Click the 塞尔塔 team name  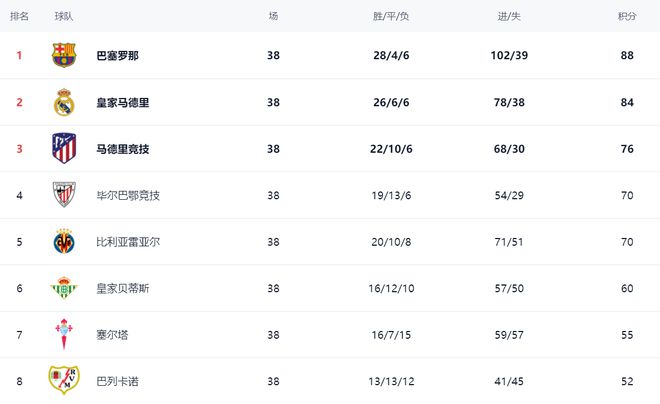pos(113,335)
